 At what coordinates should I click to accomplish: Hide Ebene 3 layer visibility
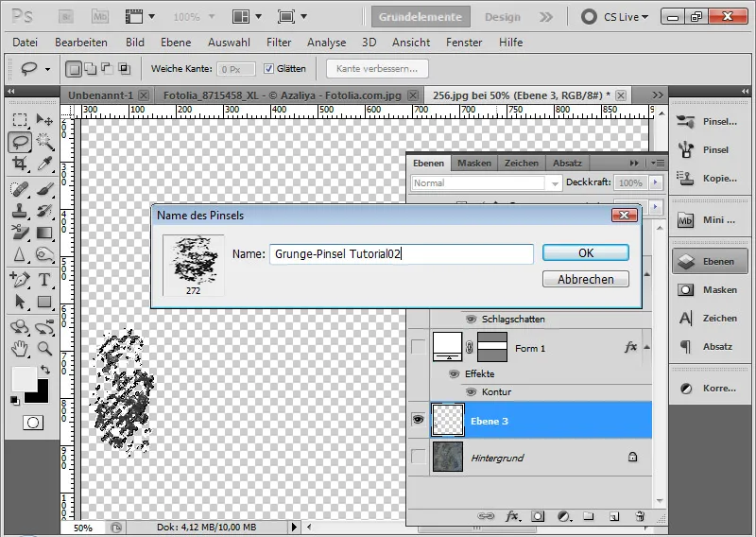point(418,419)
